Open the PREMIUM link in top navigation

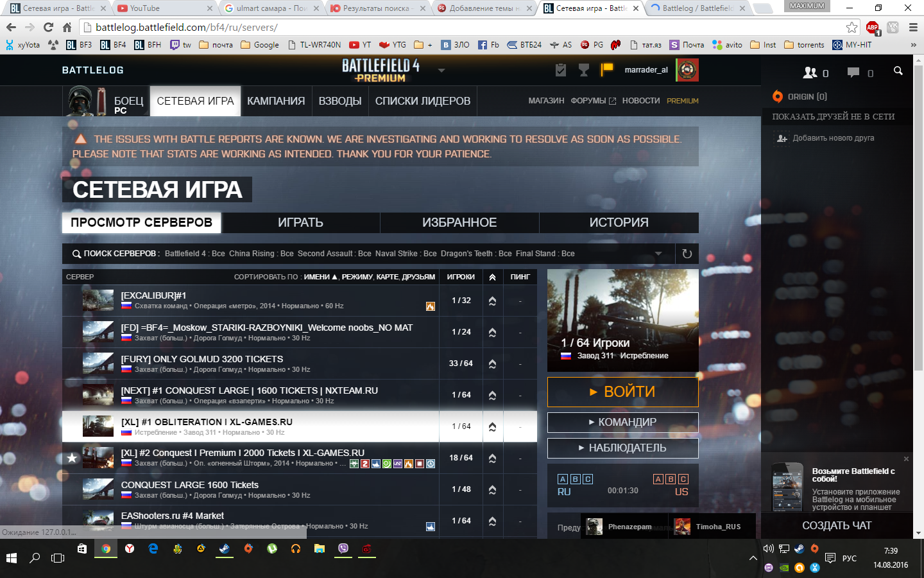point(683,101)
